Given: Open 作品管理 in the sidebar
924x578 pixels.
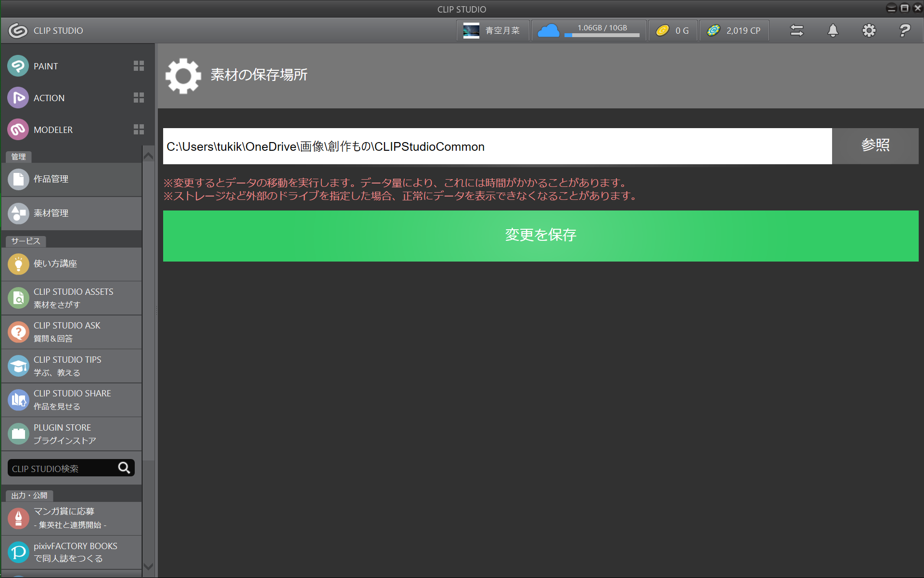Looking at the screenshot, I should coord(71,179).
